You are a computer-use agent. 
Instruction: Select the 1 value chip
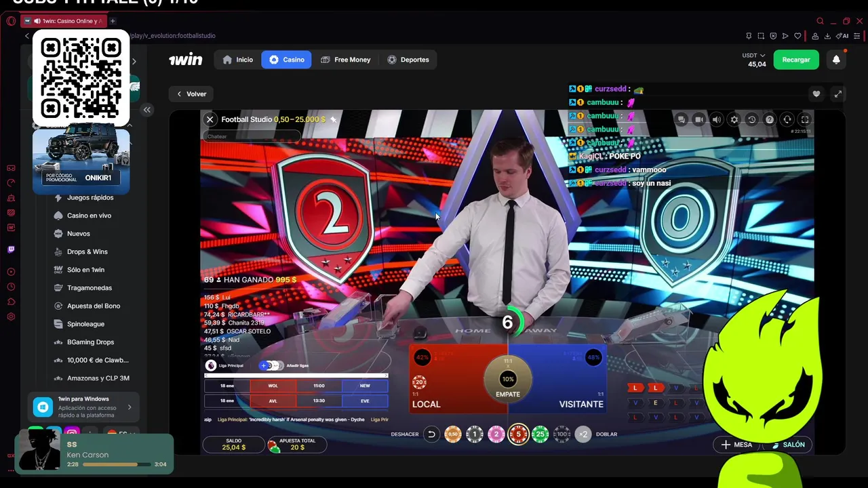click(475, 434)
